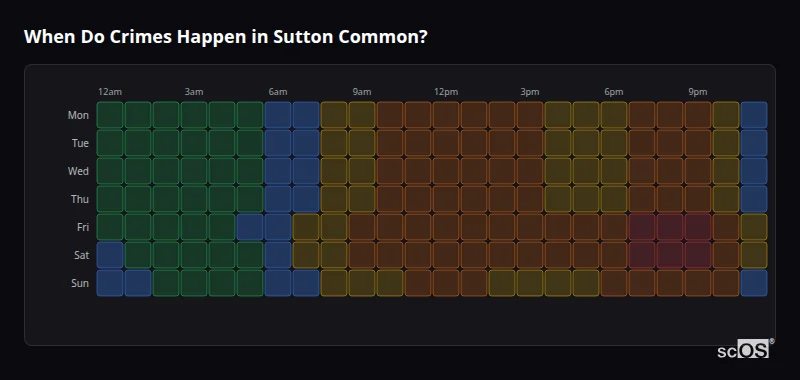Image resolution: width=800 pixels, height=380 pixels.
Task: Click the Saturday 8pm red cell
Action: (x=670, y=255)
